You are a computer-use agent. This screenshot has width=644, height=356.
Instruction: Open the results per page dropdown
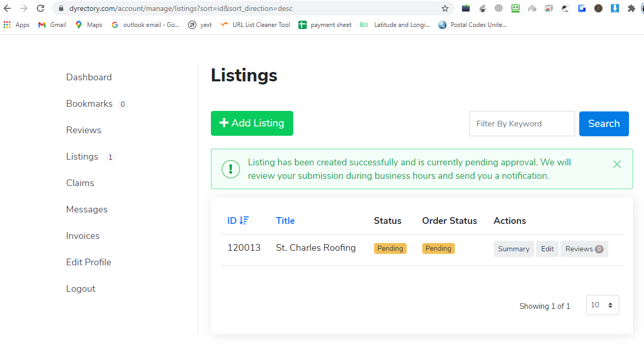coord(602,305)
